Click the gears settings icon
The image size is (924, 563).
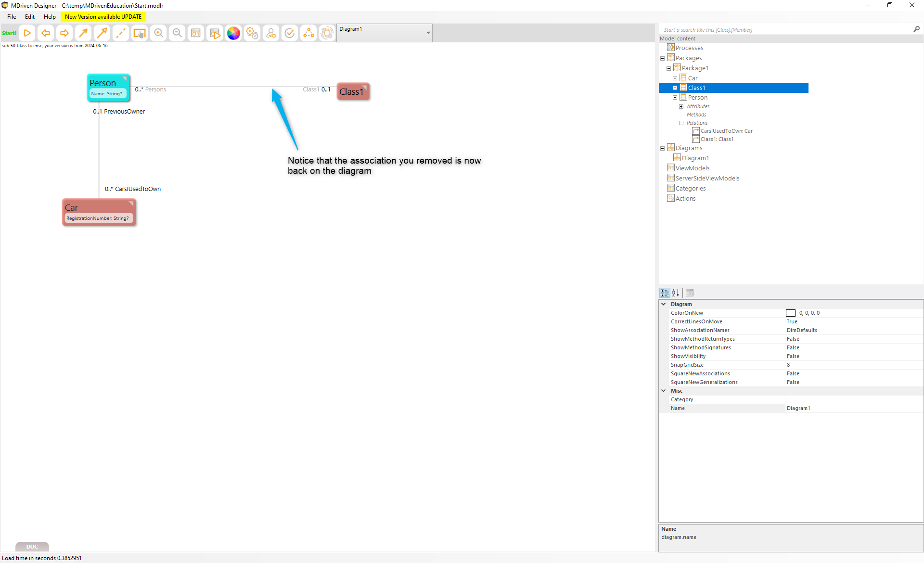252,33
